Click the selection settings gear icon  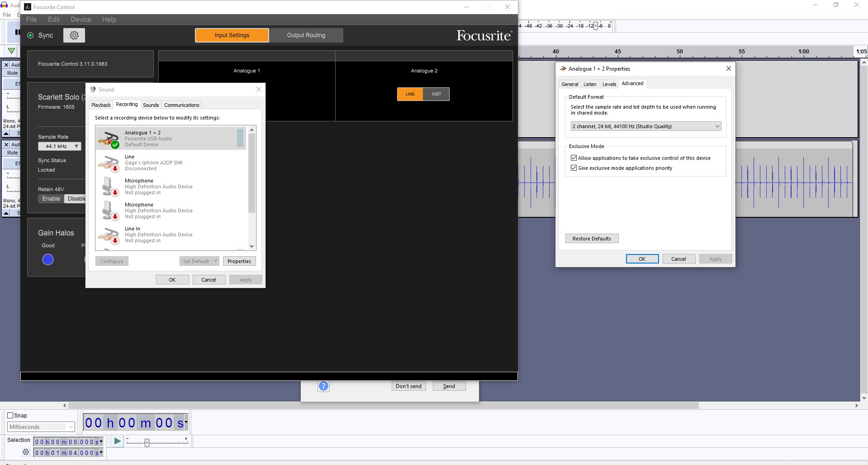tap(26, 452)
